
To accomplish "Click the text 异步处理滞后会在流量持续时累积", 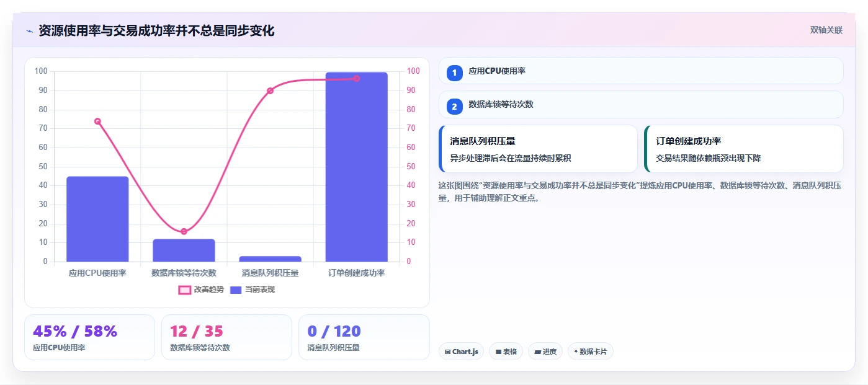I will tap(510, 158).
